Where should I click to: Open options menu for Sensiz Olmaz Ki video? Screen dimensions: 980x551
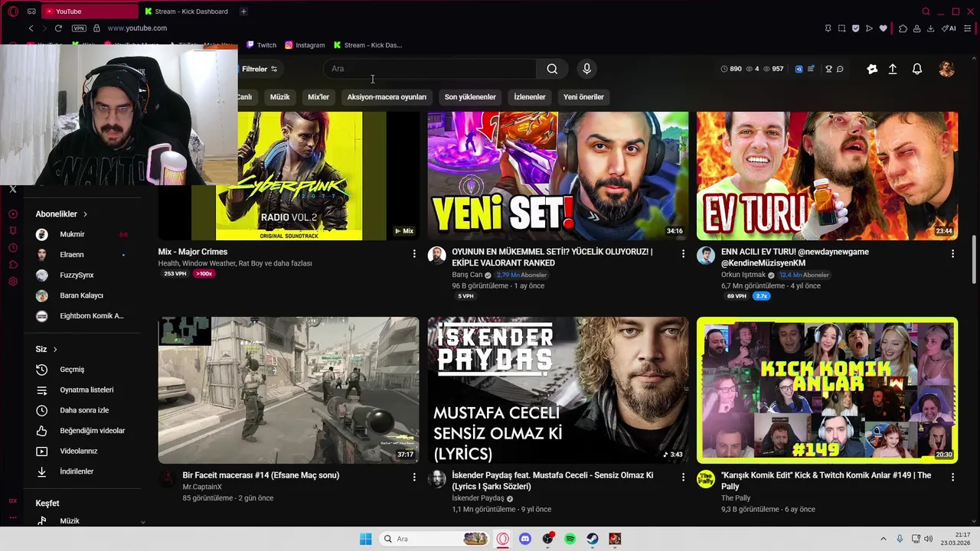coord(683,477)
